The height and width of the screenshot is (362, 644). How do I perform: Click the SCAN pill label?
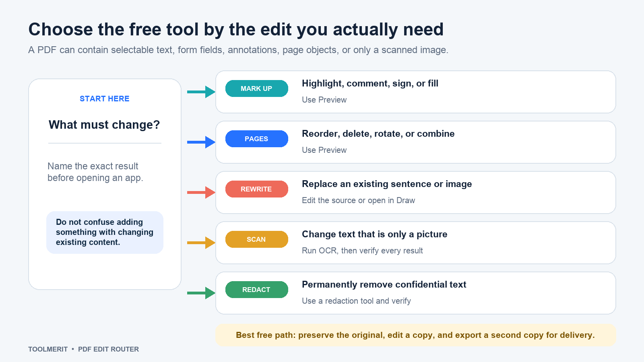click(256, 239)
